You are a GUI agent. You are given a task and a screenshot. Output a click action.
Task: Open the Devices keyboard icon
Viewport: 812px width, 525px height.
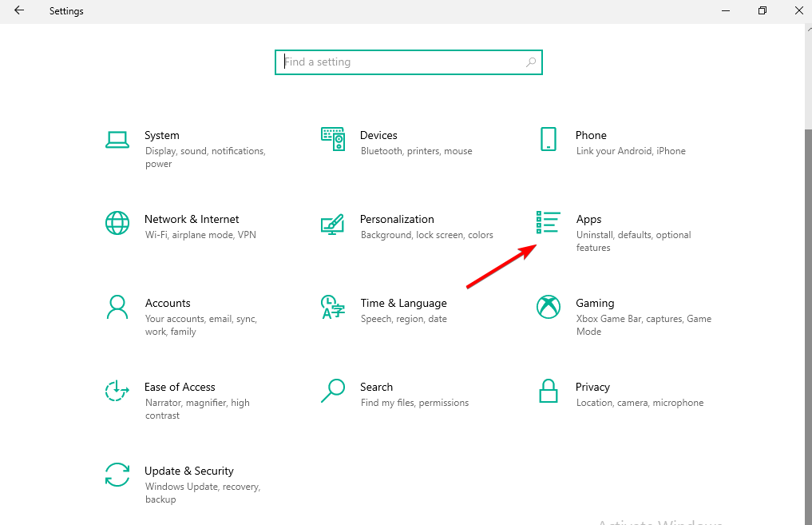(x=333, y=139)
